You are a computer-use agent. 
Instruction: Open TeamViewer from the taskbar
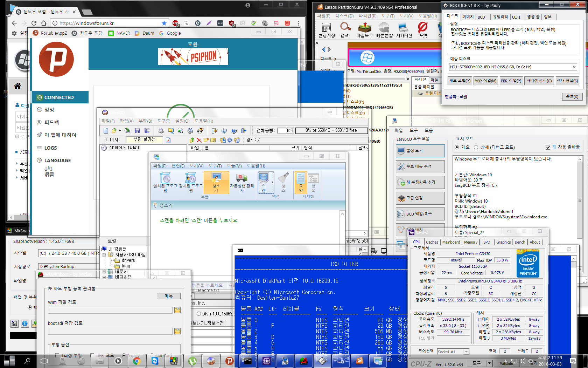(x=155, y=361)
